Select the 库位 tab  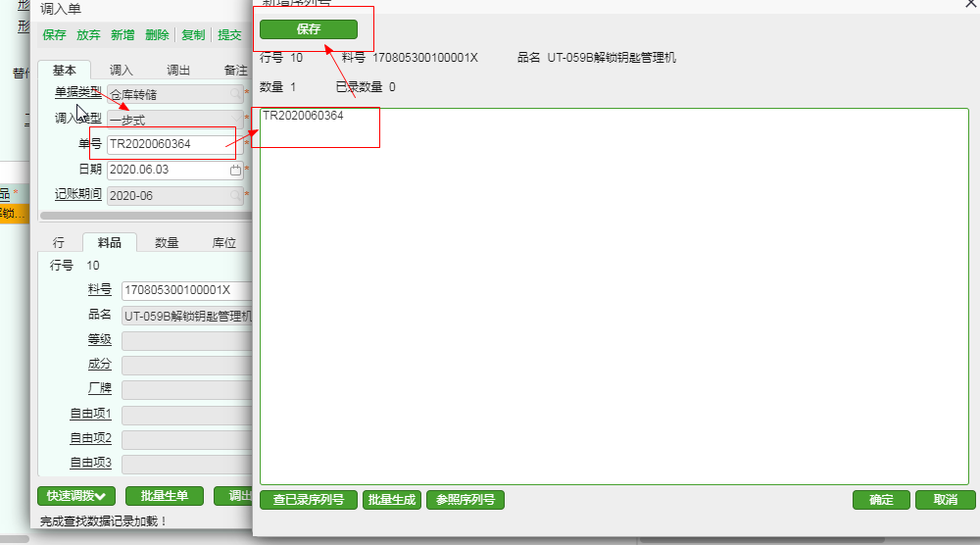[x=223, y=242]
